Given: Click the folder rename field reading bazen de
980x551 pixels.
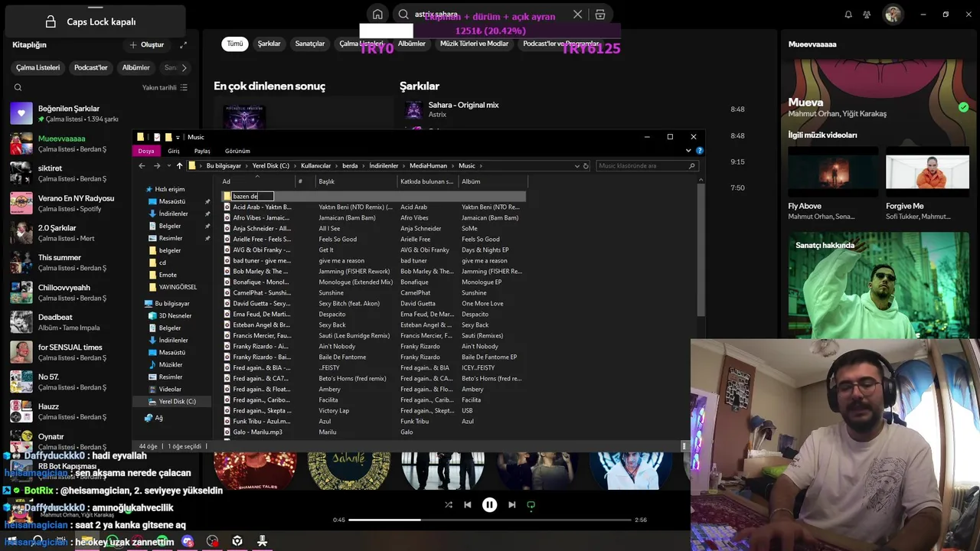Looking at the screenshot, I should click(252, 197).
